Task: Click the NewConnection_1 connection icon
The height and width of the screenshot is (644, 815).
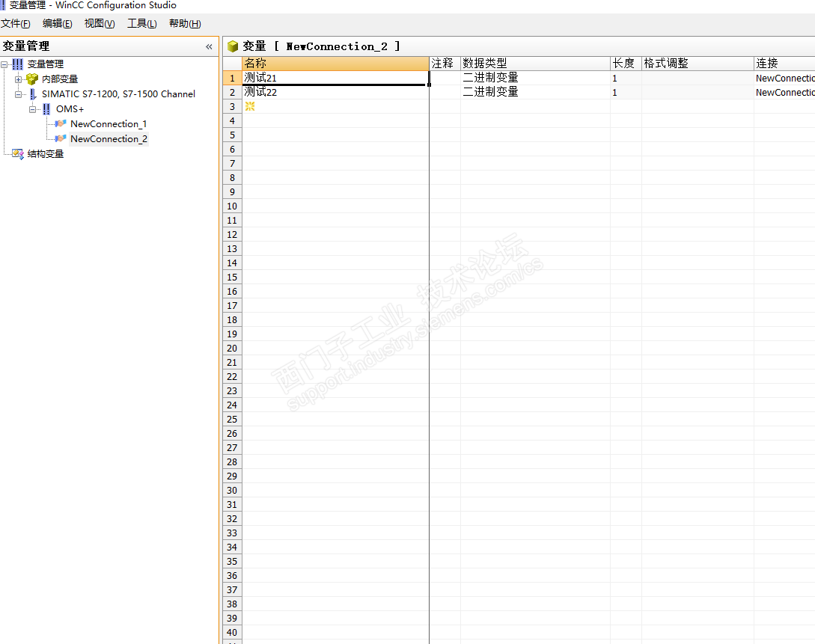Action: [x=61, y=123]
